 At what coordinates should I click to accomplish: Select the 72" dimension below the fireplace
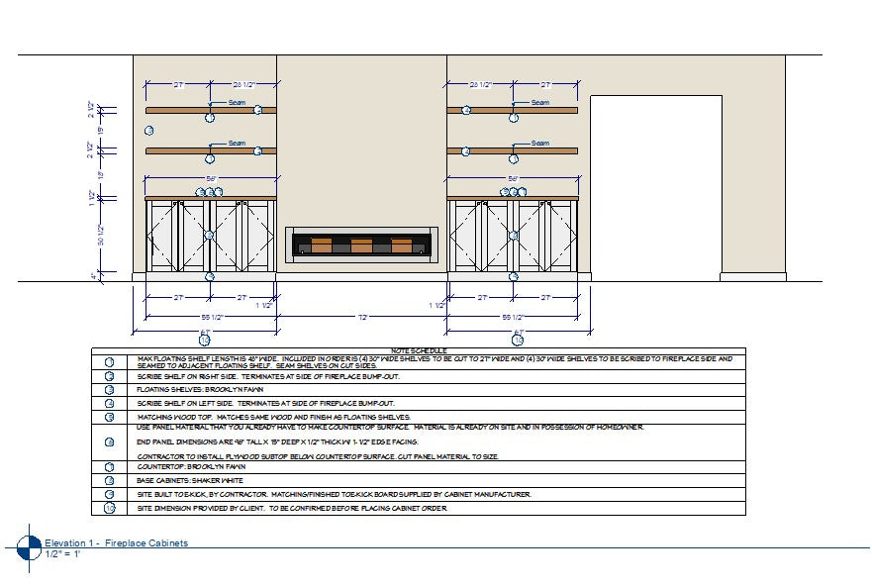[362, 317]
